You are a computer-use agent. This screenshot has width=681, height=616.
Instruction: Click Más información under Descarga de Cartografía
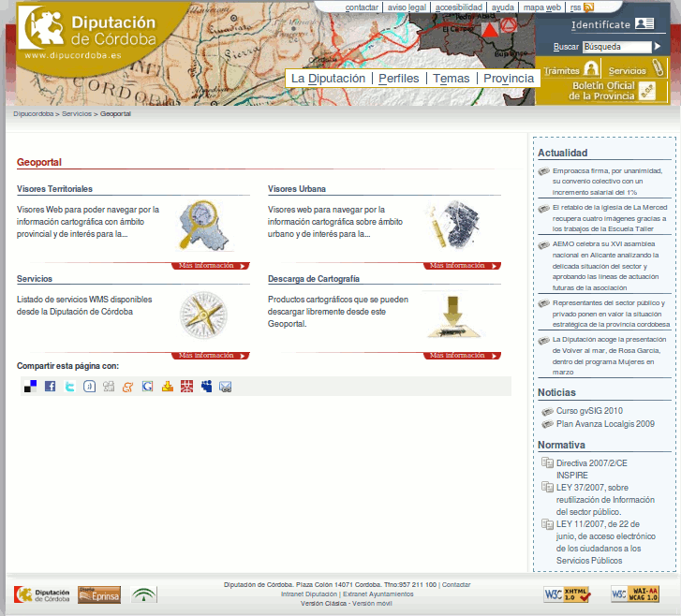462,356
